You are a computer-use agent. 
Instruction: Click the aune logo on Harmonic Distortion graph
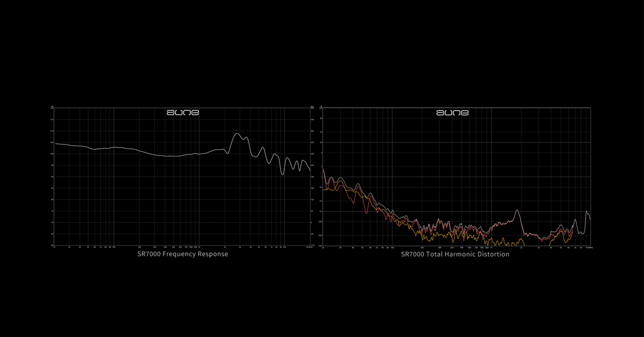(452, 113)
